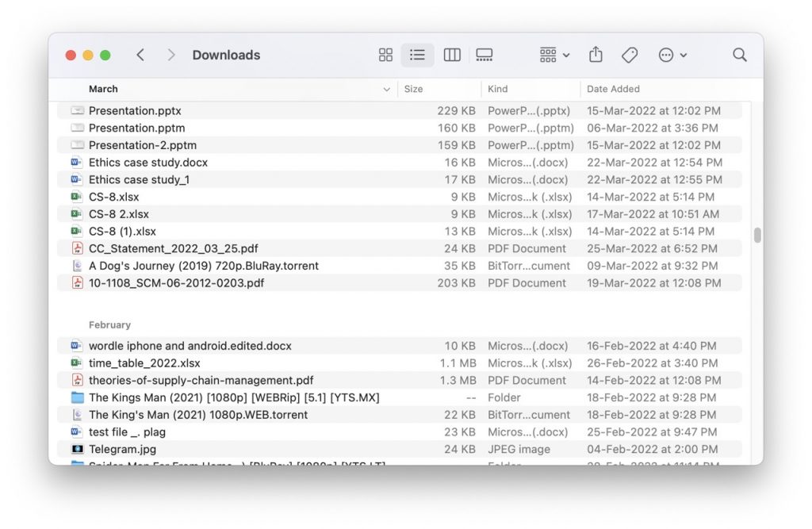Select file name Presentation.pptm
Screen dimensions: 812x529
coord(136,128)
